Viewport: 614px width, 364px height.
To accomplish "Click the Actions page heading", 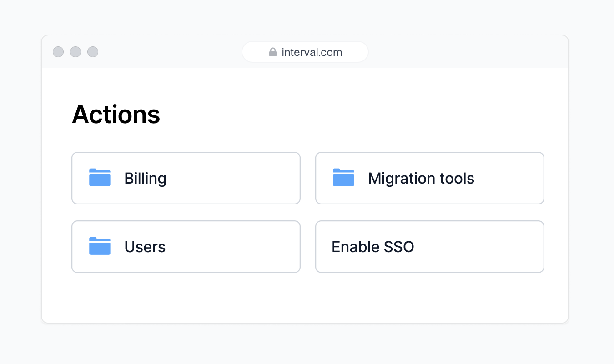I will click(116, 115).
